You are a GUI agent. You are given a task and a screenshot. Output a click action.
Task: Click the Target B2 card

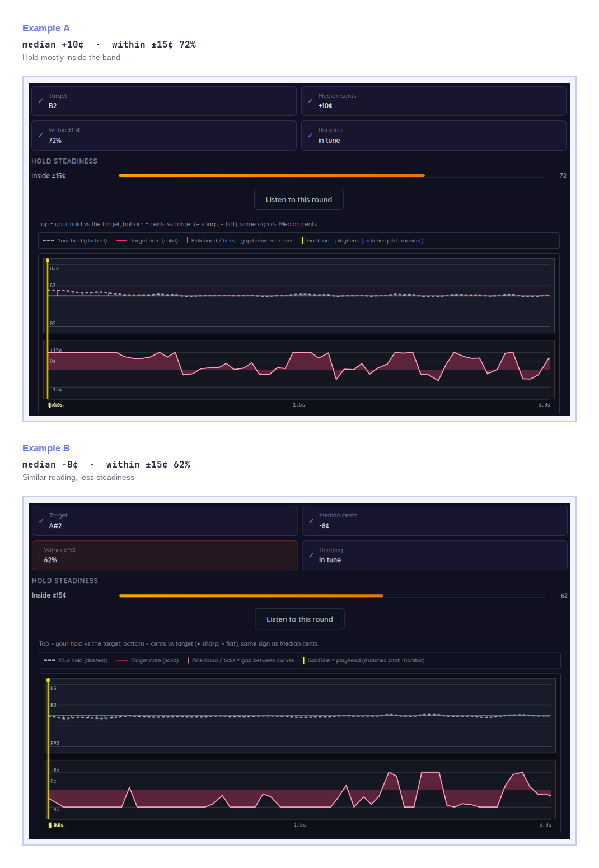pyautogui.click(x=164, y=101)
